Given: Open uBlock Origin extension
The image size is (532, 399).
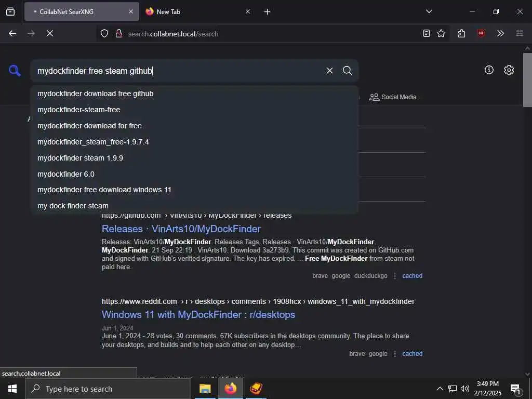Looking at the screenshot, I should (x=481, y=33).
